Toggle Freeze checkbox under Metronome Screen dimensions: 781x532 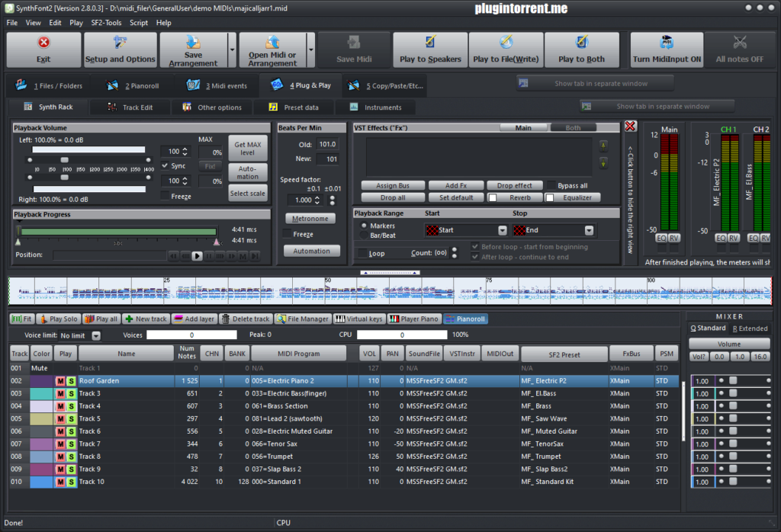point(287,234)
